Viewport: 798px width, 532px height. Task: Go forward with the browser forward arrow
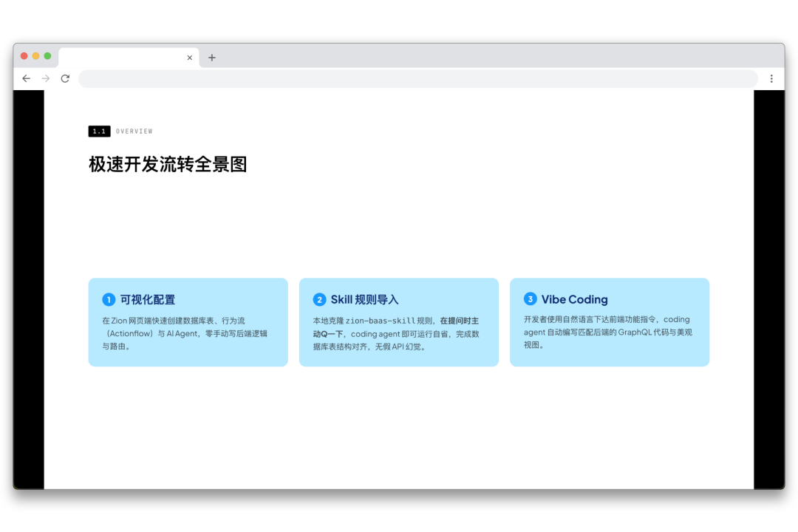click(46, 78)
